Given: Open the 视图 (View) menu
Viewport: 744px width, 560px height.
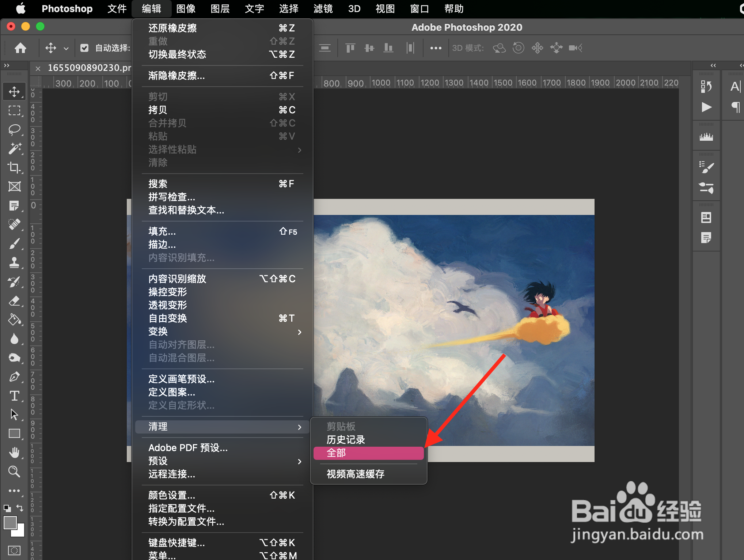Looking at the screenshot, I should tap(385, 8).
